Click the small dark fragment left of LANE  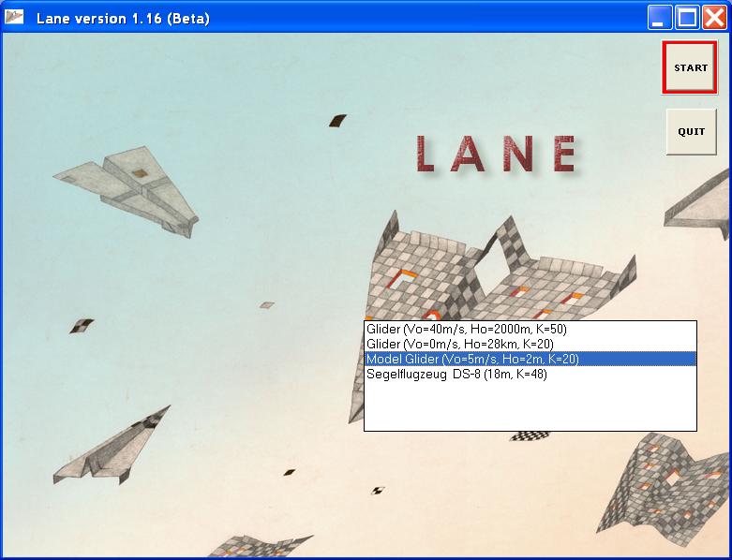point(337,121)
